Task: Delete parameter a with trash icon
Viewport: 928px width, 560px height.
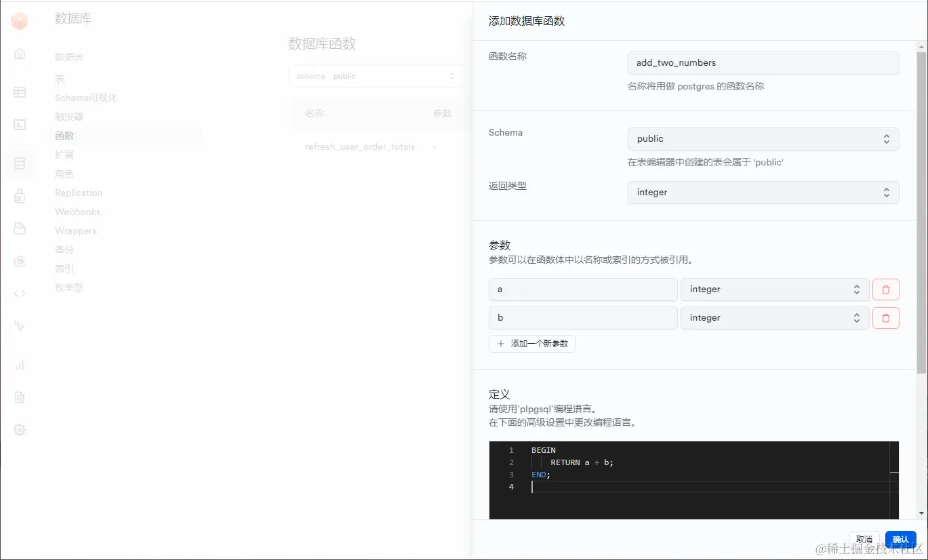Action: (x=885, y=289)
